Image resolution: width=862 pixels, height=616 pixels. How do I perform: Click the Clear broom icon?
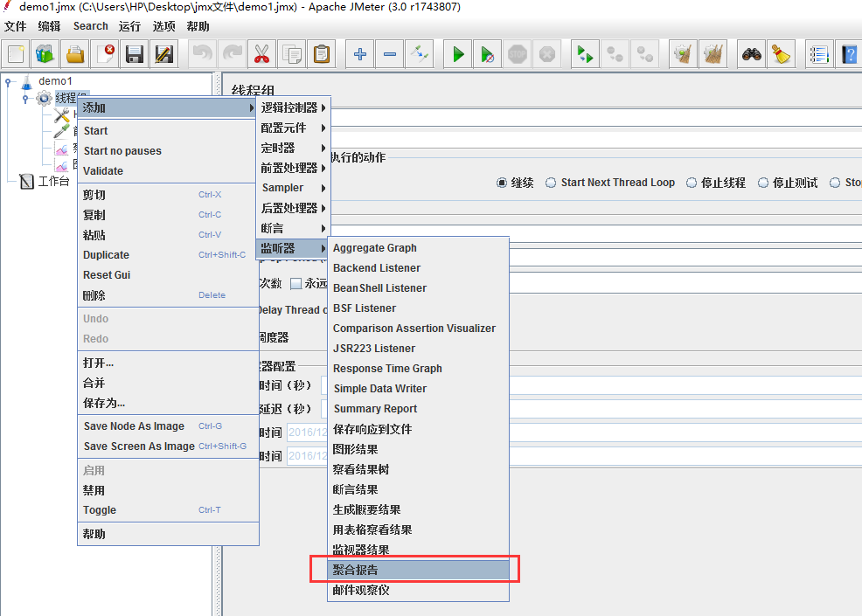click(x=684, y=54)
